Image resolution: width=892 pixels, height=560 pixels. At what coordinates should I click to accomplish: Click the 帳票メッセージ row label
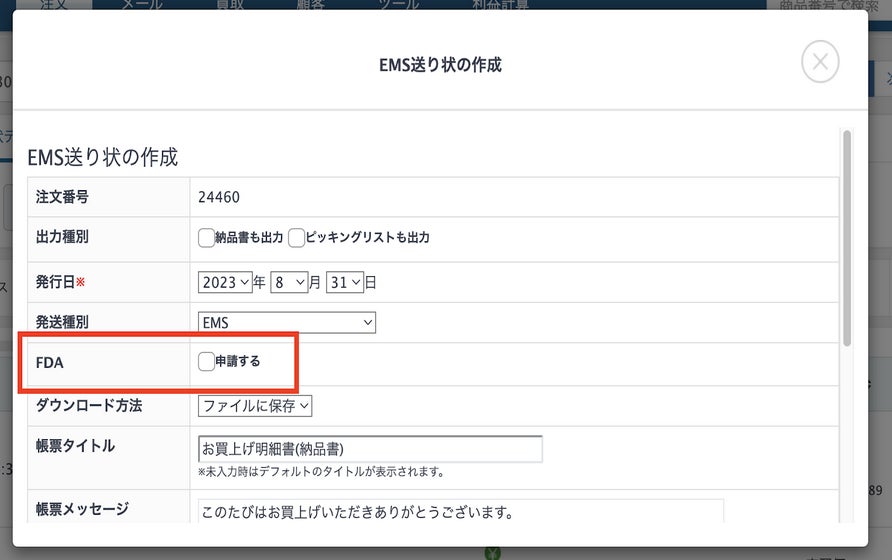click(82, 509)
